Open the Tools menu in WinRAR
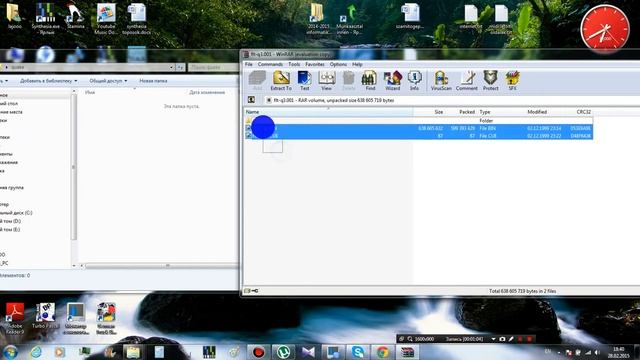 click(x=294, y=64)
